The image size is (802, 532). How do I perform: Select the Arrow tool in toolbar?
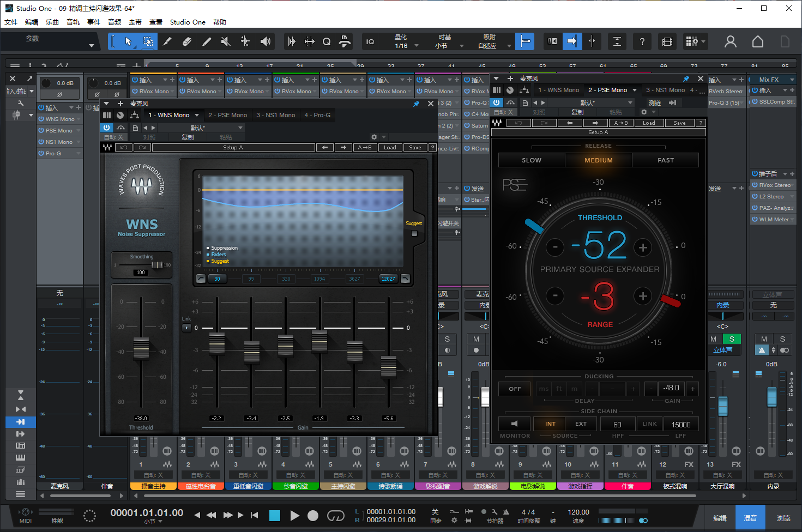pos(128,41)
